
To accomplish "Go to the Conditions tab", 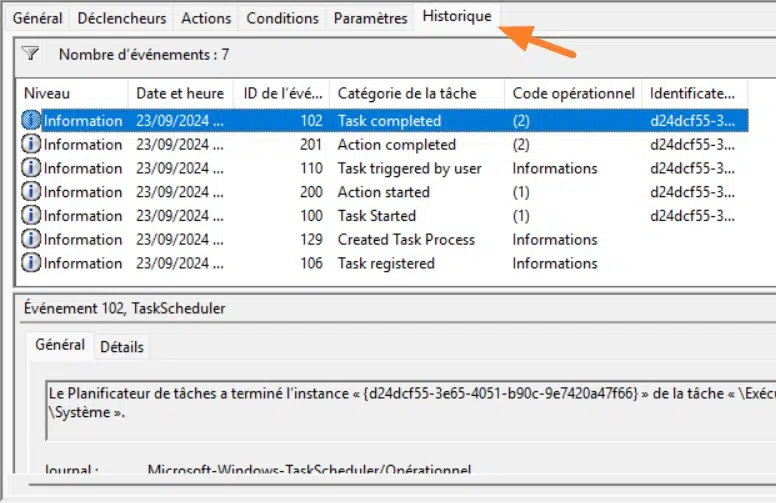I will [282, 18].
